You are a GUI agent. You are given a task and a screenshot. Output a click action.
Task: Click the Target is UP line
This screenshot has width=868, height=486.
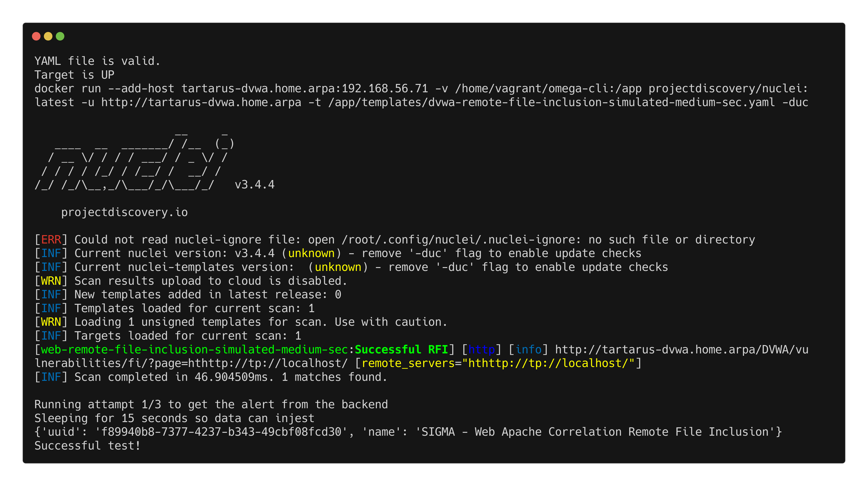pos(74,75)
